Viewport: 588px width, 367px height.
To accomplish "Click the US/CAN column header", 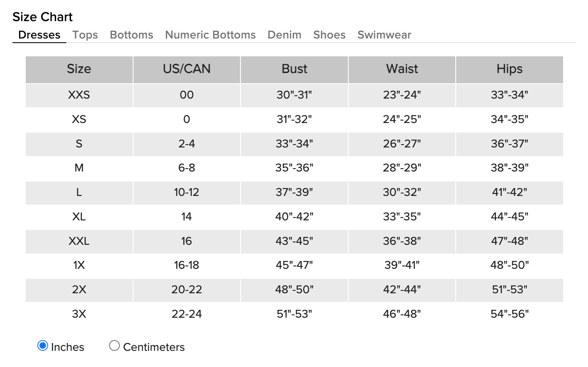I will click(x=187, y=69).
